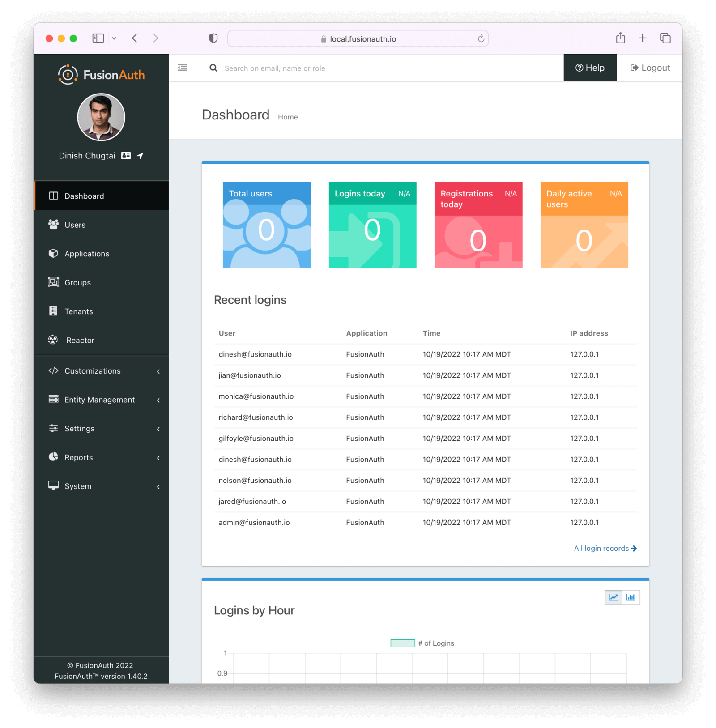This screenshot has width=716, height=728.
Task: Click monica@fusionauth.io user entry
Action: pos(256,396)
